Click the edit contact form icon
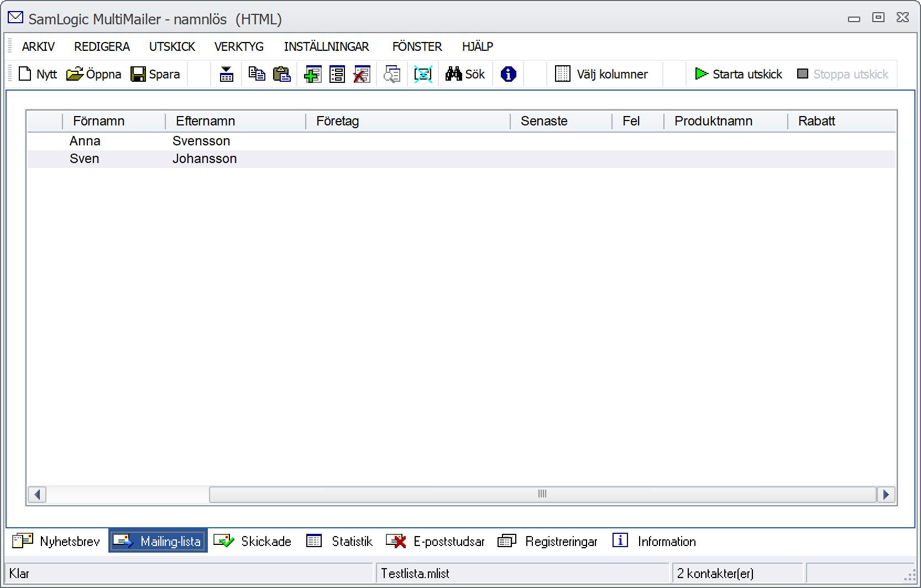This screenshot has width=921, height=588. pyautogui.click(x=337, y=74)
